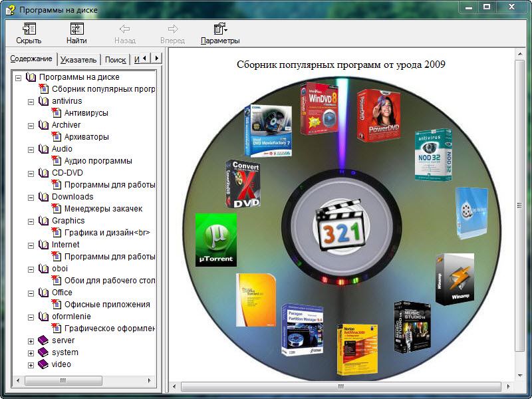Click the closed book icon beside system
Image resolution: width=532 pixels, height=399 pixels.
click(x=43, y=352)
